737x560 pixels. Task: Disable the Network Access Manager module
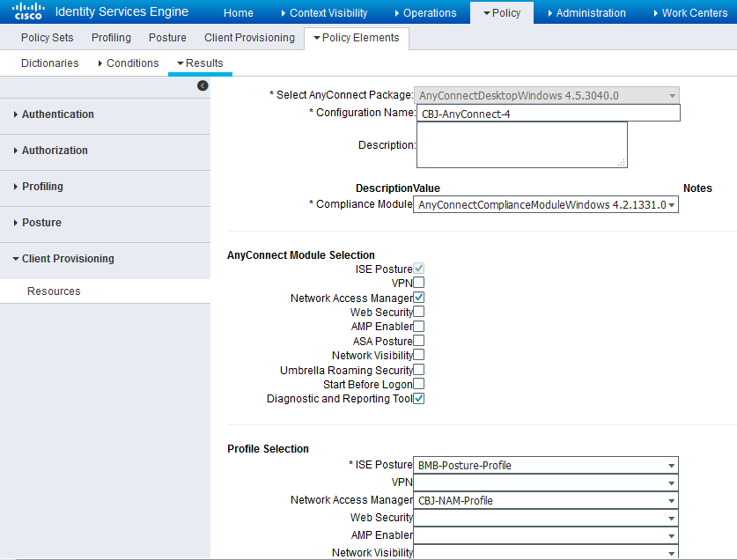click(x=418, y=298)
